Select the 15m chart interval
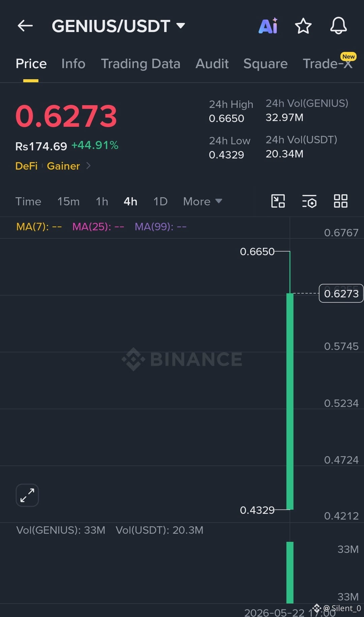The width and height of the screenshot is (364, 617). click(x=68, y=201)
